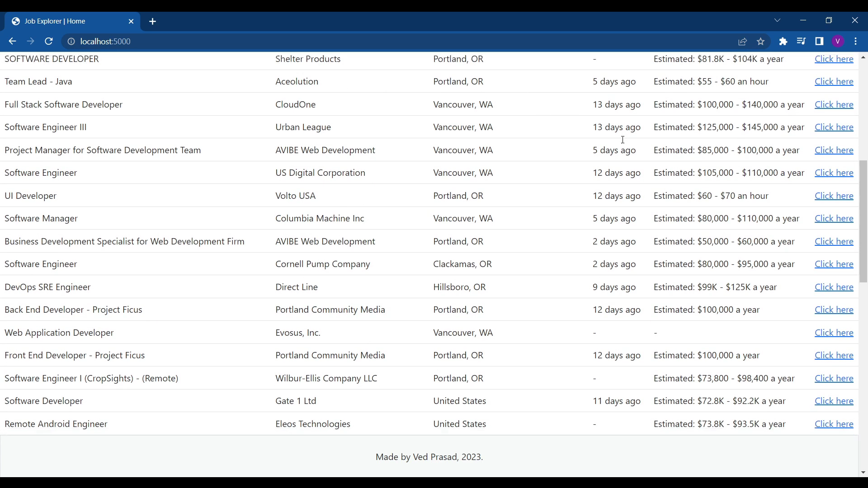Click the browser back arrow

click(x=12, y=42)
